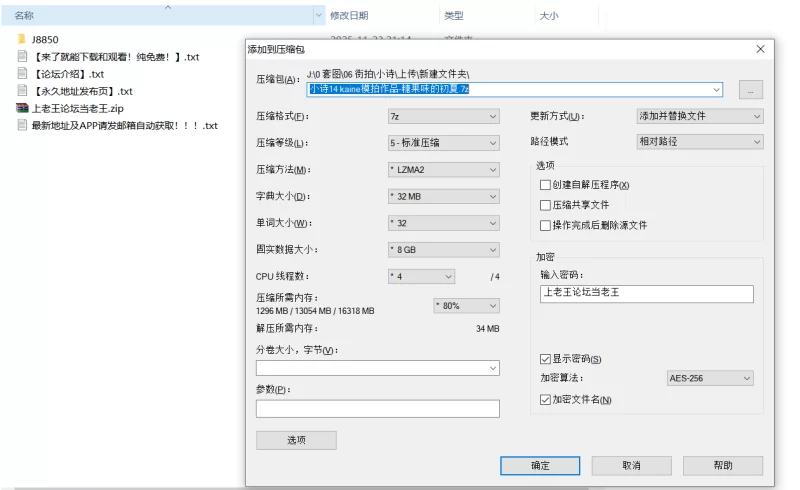
Task: Click the J8850 folder icon
Action: (x=21, y=39)
